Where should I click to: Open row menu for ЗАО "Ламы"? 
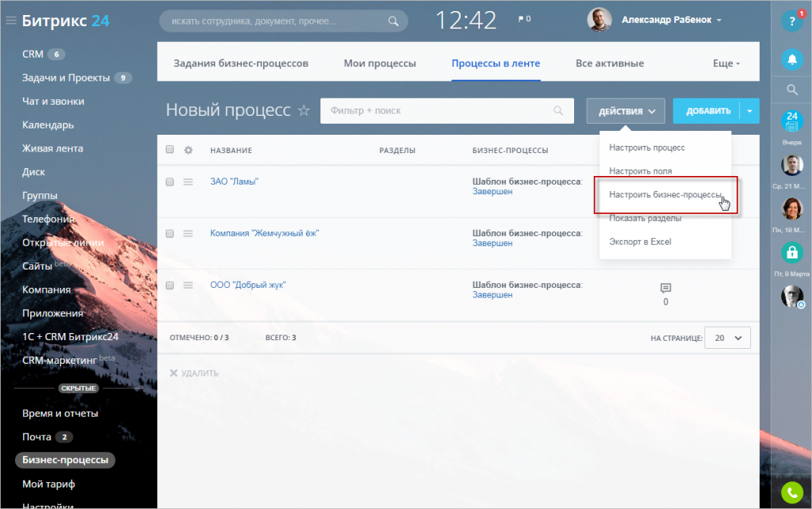[x=188, y=182]
